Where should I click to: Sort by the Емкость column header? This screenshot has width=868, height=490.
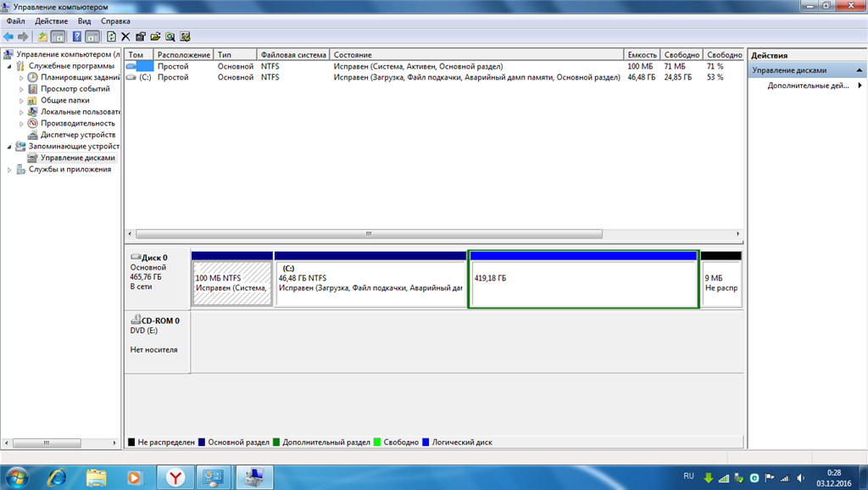[642, 55]
